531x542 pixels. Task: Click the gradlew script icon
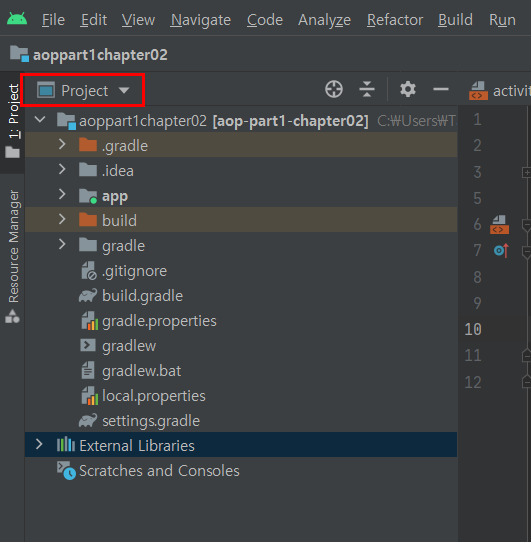(x=88, y=345)
